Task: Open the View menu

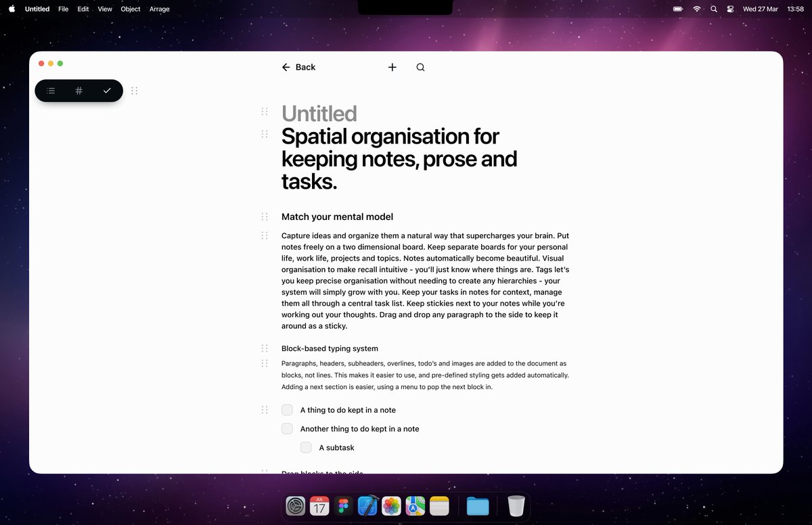Action: [x=105, y=9]
